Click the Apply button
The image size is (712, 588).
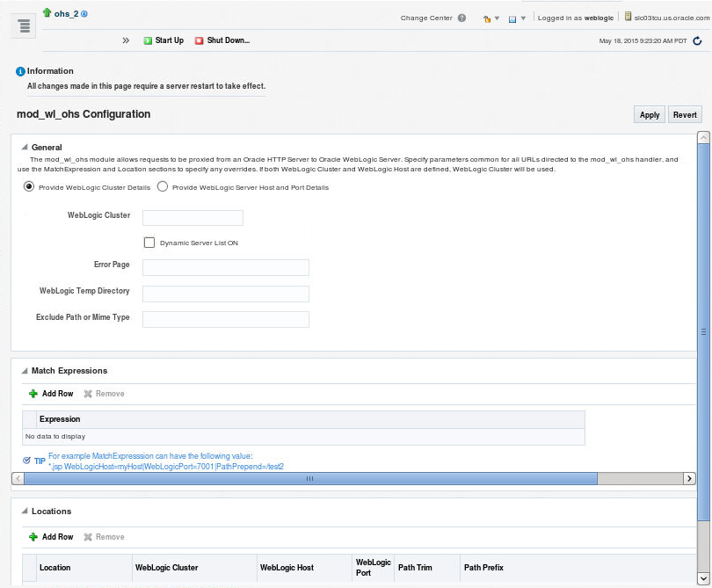coord(650,115)
